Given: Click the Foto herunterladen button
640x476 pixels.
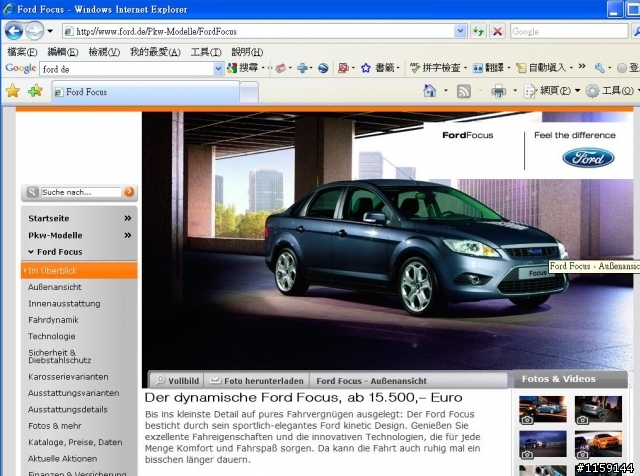Looking at the screenshot, I should [x=257, y=380].
